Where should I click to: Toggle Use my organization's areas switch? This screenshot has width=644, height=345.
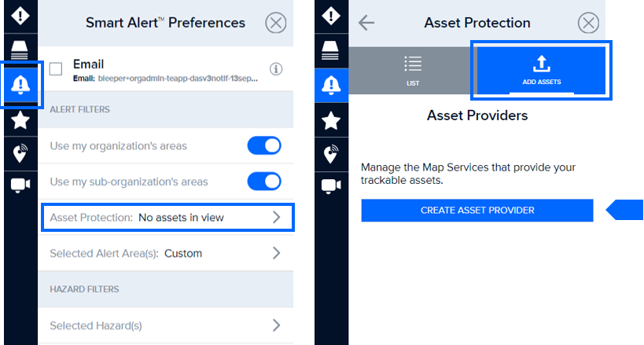click(264, 145)
